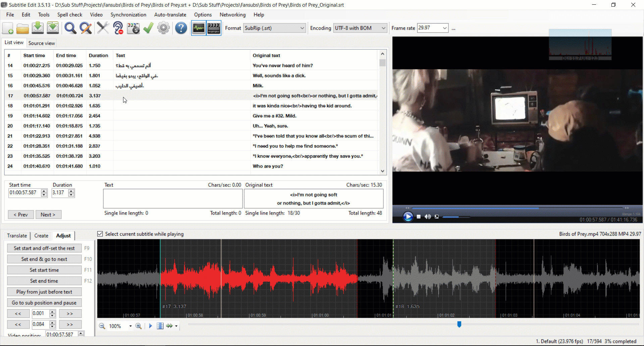This screenshot has width=644, height=346.
Task: Open the Find magnifier tool
Action: click(x=70, y=28)
